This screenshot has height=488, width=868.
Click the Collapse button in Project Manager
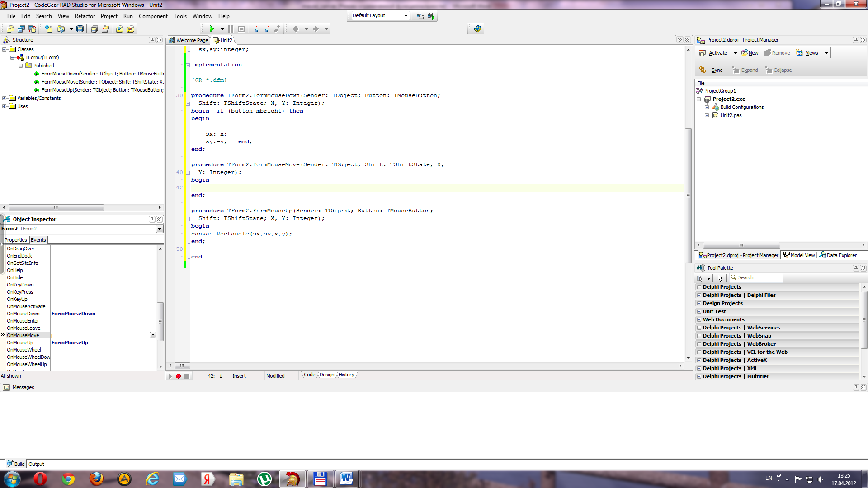pyautogui.click(x=778, y=70)
